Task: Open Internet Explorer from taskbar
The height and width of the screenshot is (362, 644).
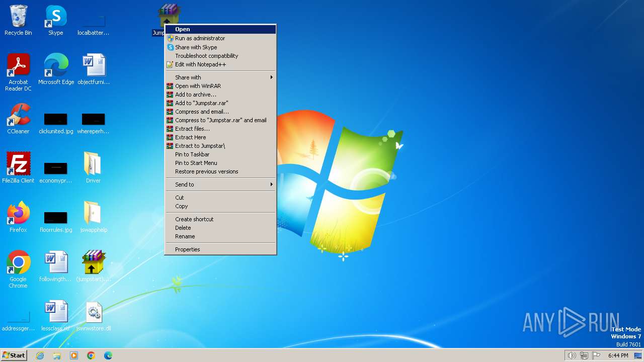Action: (x=40, y=355)
